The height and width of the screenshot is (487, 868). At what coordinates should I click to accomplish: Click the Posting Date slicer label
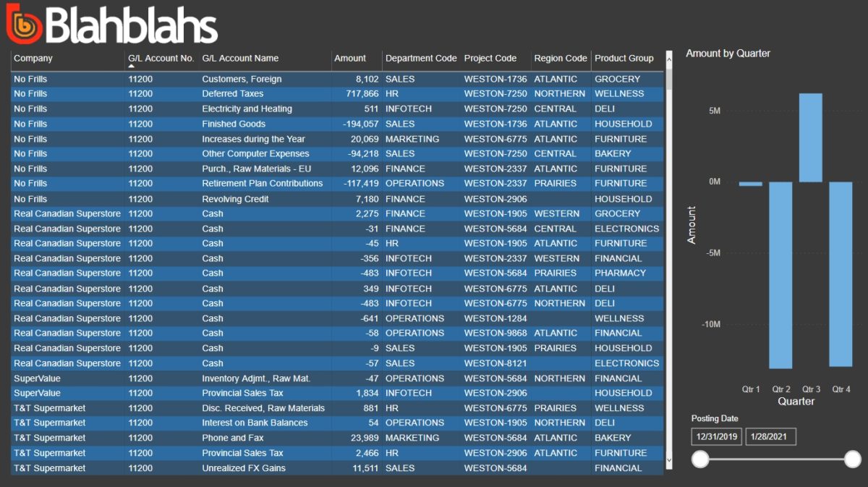(715, 419)
